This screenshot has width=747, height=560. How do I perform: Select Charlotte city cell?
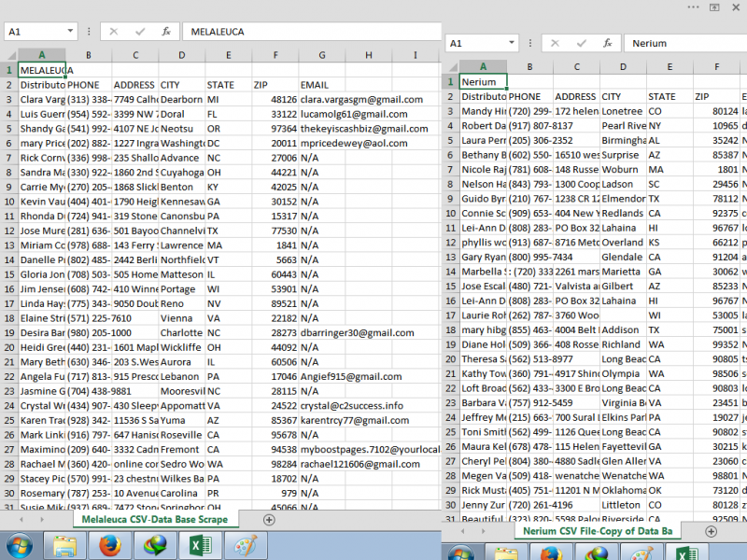181,333
